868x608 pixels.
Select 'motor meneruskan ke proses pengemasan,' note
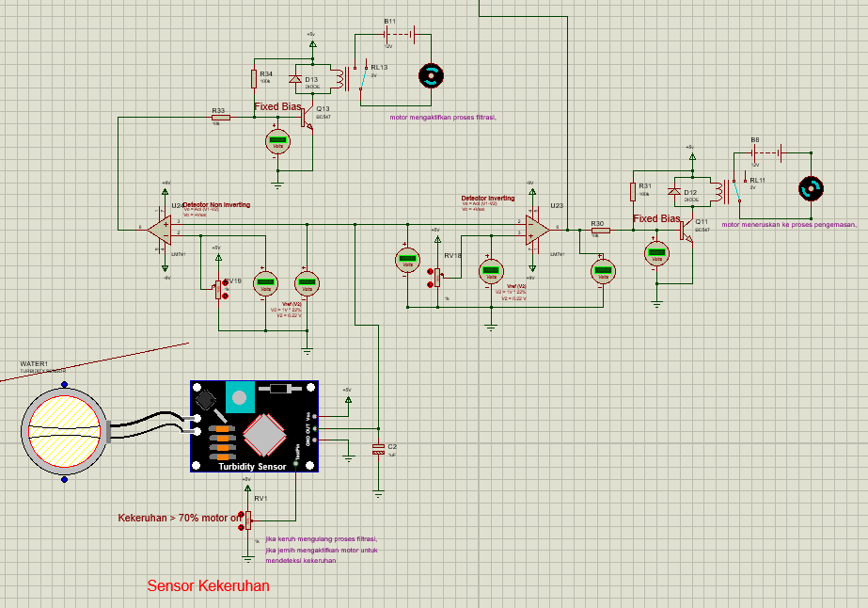(x=789, y=224)
